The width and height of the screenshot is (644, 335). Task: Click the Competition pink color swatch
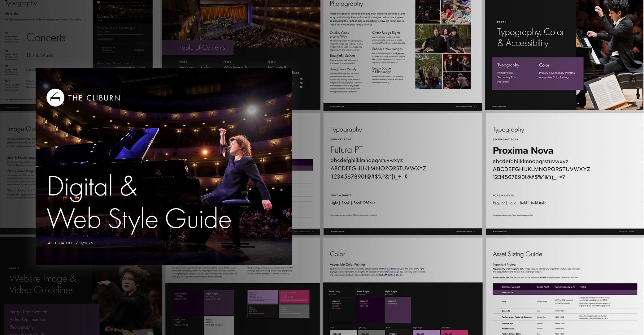(x=454, y=332)
